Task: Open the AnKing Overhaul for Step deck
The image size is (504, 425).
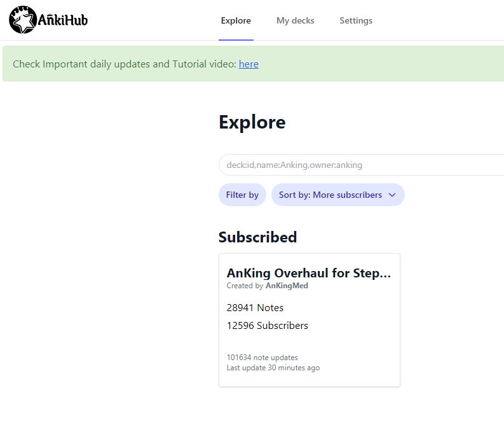Action: tap(309, 273)
